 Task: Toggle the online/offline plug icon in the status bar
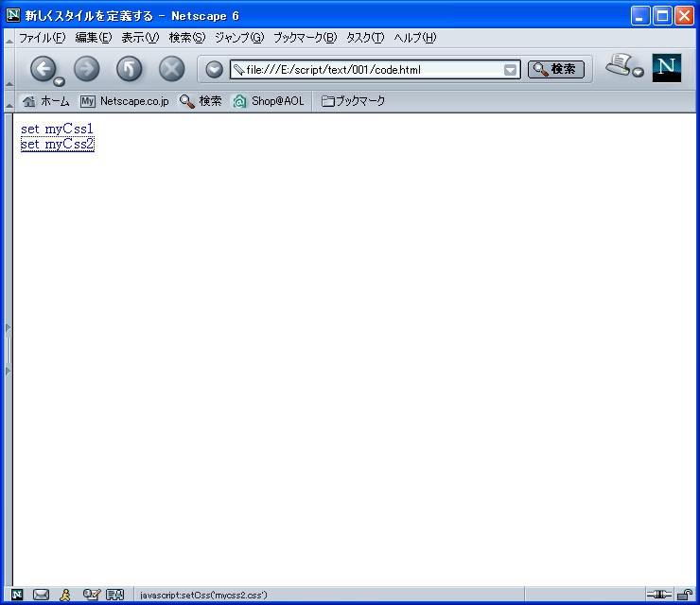click(659, 595)
